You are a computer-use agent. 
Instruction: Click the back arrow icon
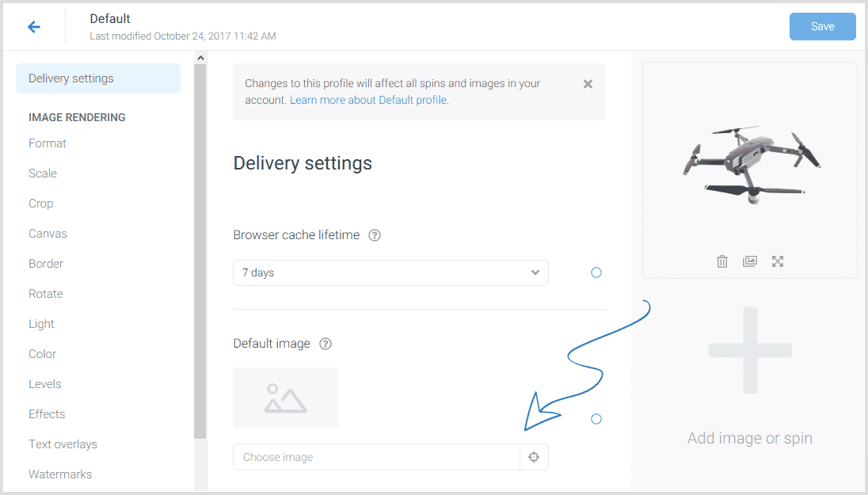point(34,27)
